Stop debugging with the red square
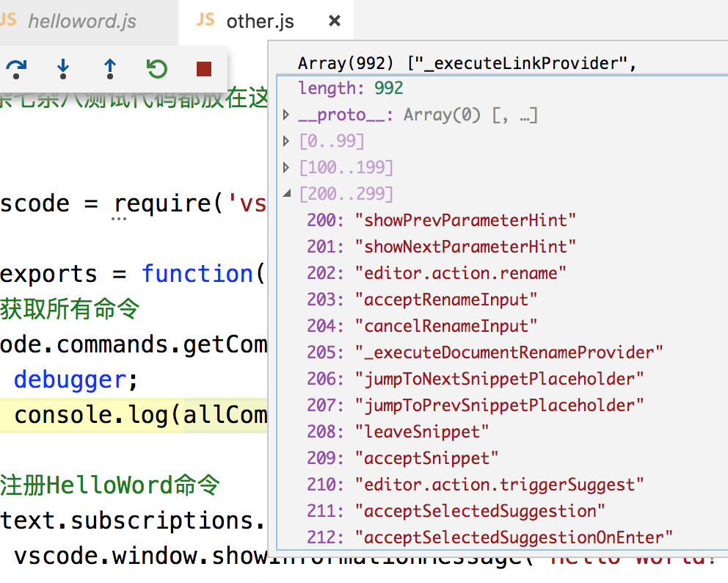Viewport: 728px width, 583px height. 204,69
